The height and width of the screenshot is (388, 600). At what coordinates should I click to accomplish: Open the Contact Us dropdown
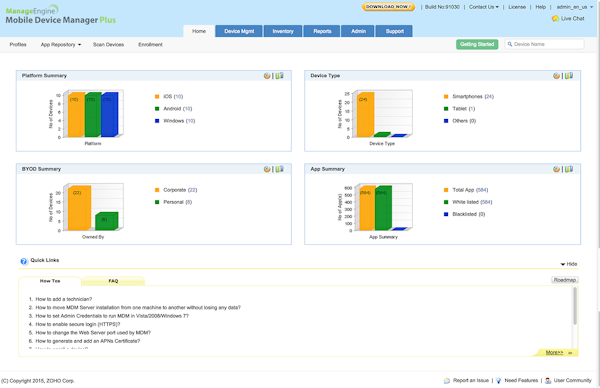click(484, 7)
